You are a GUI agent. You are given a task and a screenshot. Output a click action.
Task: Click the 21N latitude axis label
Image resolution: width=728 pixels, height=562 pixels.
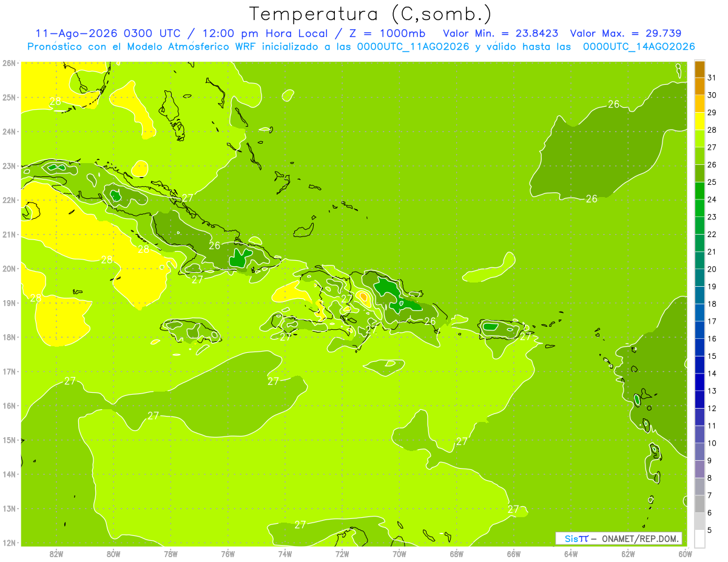click(9, 234)
